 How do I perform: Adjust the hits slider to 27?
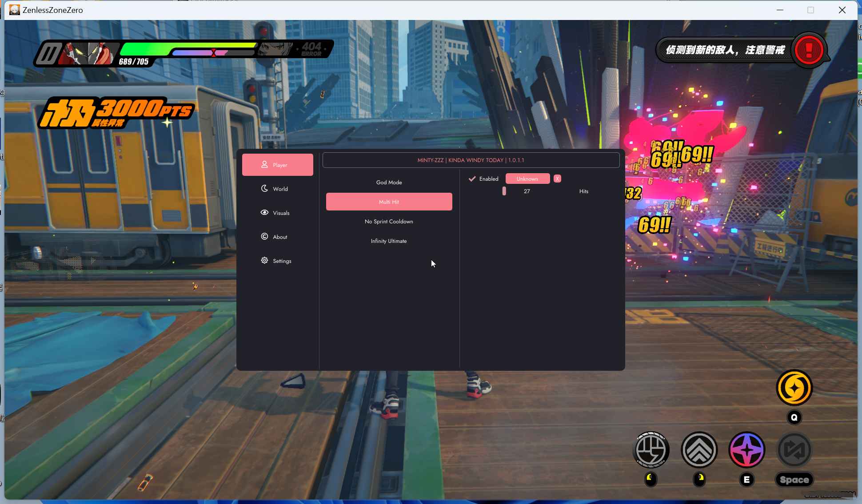click(x=504, y=191)
